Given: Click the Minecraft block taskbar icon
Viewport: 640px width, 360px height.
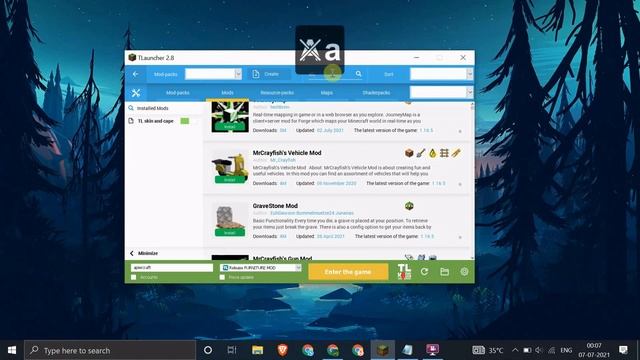Looking at the screenshot, I should pos(382,350).
